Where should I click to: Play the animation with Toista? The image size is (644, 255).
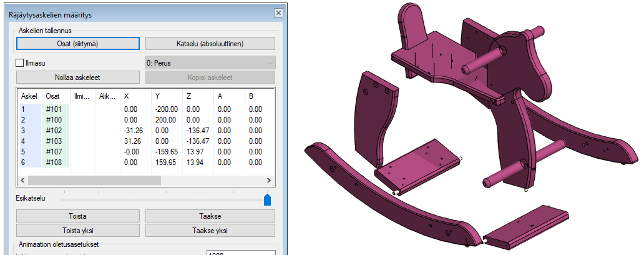point(77,216)
